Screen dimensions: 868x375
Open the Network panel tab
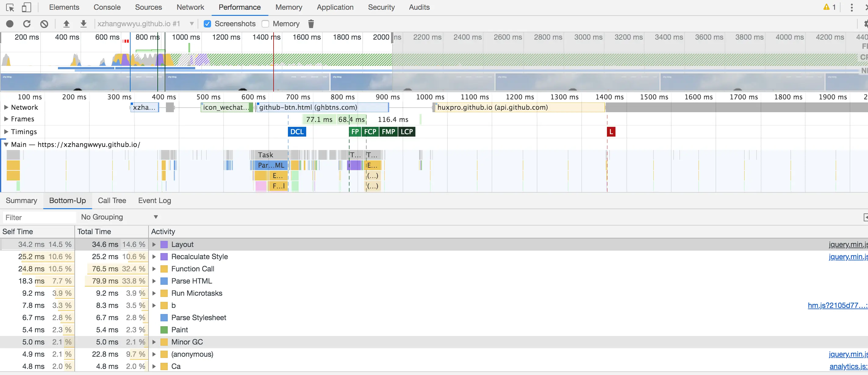coord(190,7)
